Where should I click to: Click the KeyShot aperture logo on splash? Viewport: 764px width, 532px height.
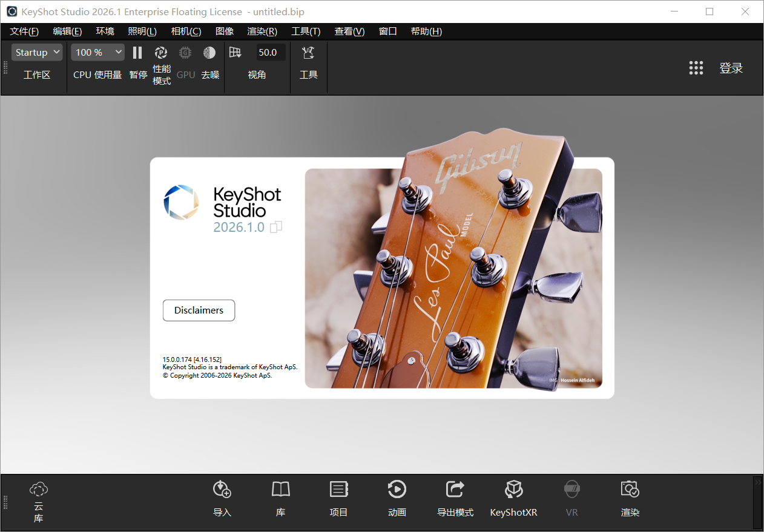(x=181, y=202)
